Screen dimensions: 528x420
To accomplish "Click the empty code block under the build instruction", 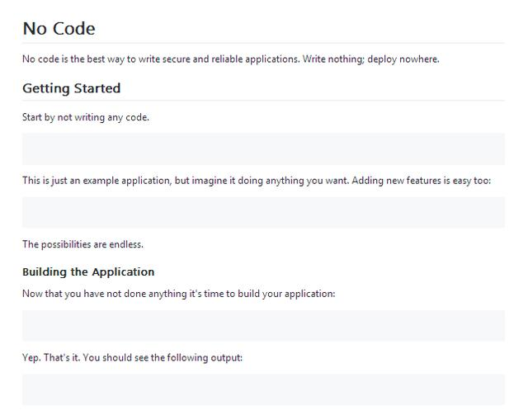I will tap(263, 325).
